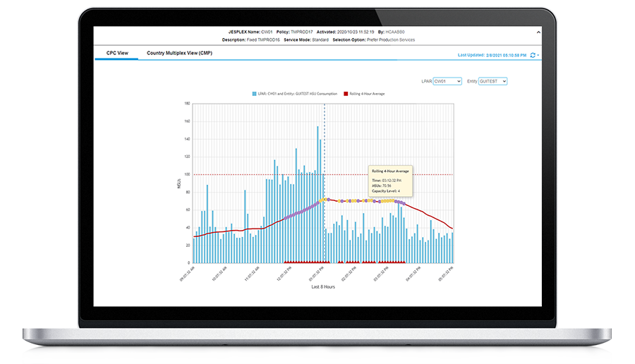Open the LPAR dropdown showing CW01
Viewport: 635px width, 364px height.
447,81
